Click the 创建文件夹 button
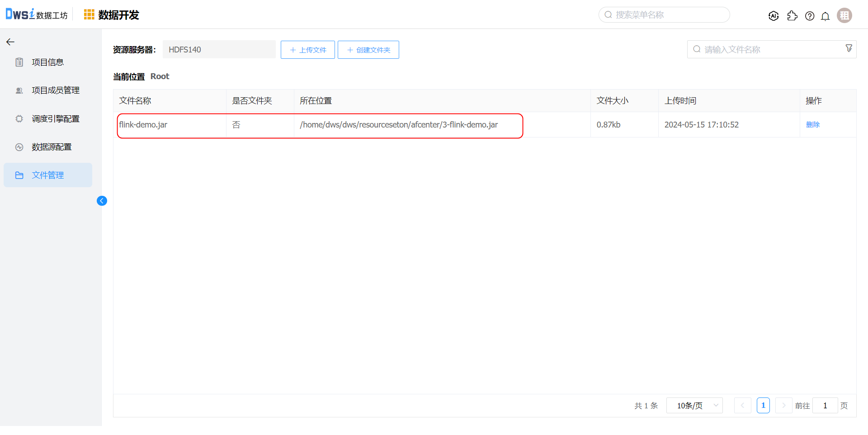The width and height of the screenshot is (868, 435). [x=368, y=50]
